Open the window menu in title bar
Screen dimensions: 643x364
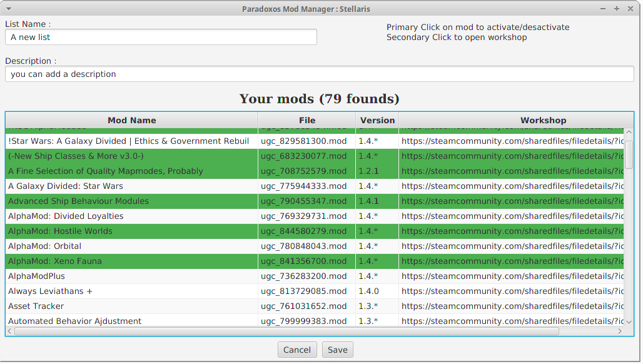click(x=9, y=9)
